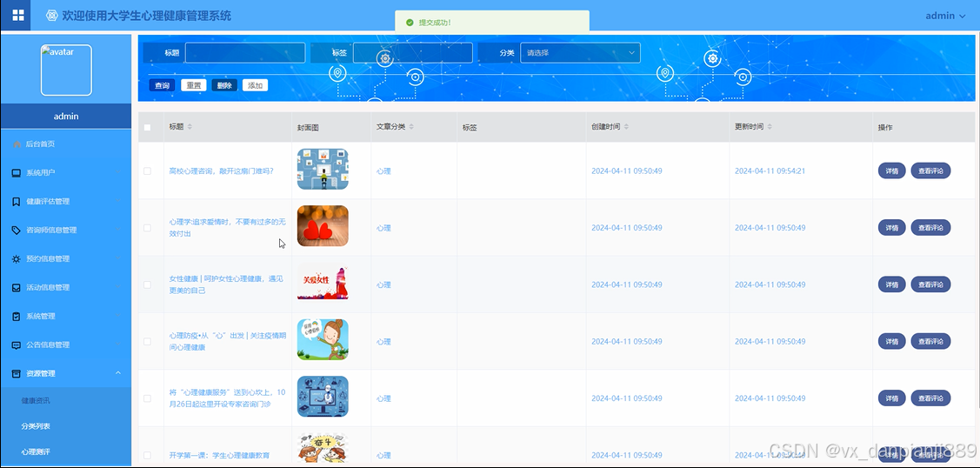Click the sun icon next to 预约信息管理

(x=17, y=258)
